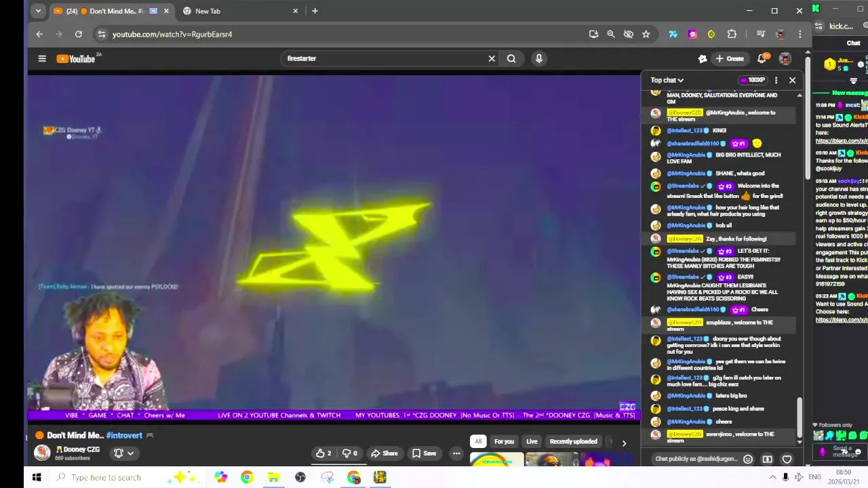Open YouTube guide hamburger menu
This screenshot has width=868, height=488.
42,59
